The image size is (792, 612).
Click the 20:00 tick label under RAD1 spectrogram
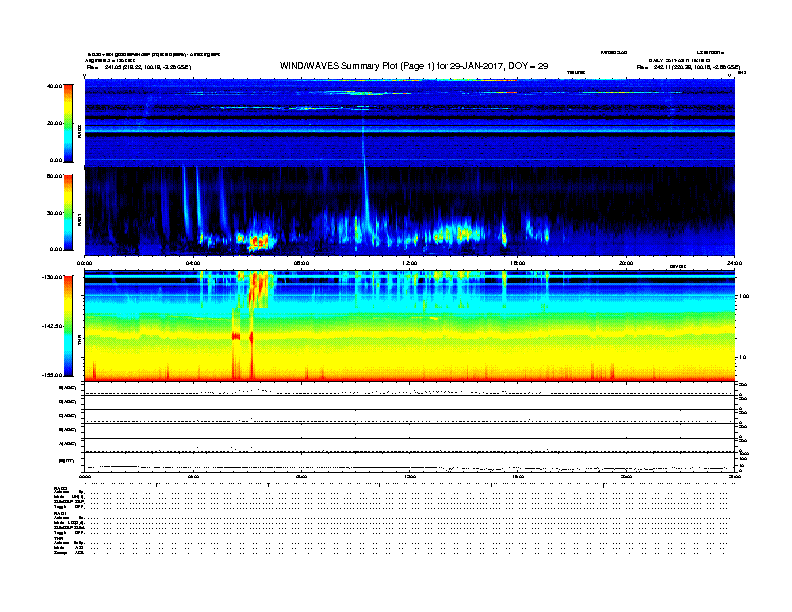[626, 263]
